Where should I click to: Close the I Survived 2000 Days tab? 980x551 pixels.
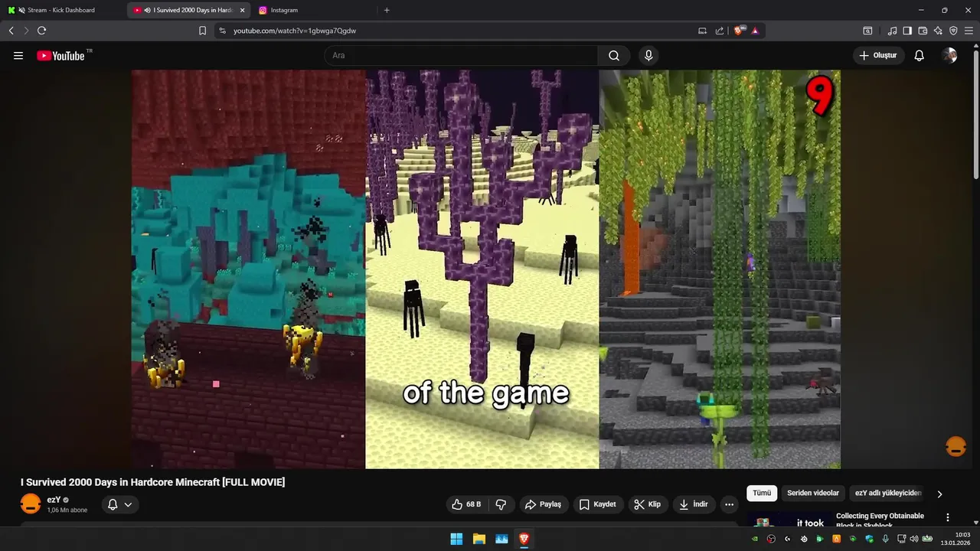(x=242, y=10)
